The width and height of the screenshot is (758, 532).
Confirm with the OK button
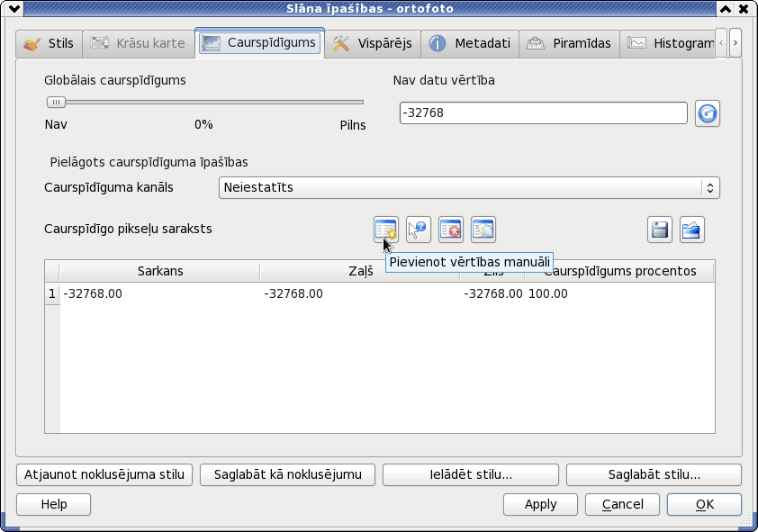coord(704,504)
